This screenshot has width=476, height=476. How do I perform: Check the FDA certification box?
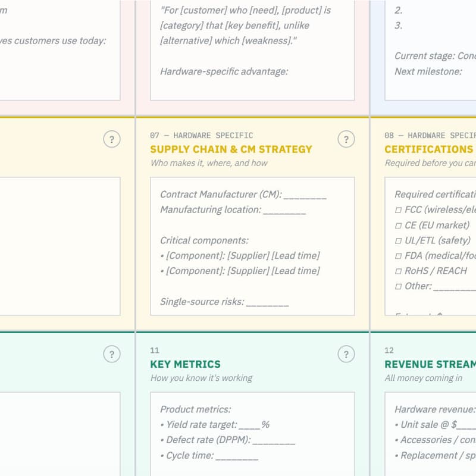click(398, 256)
